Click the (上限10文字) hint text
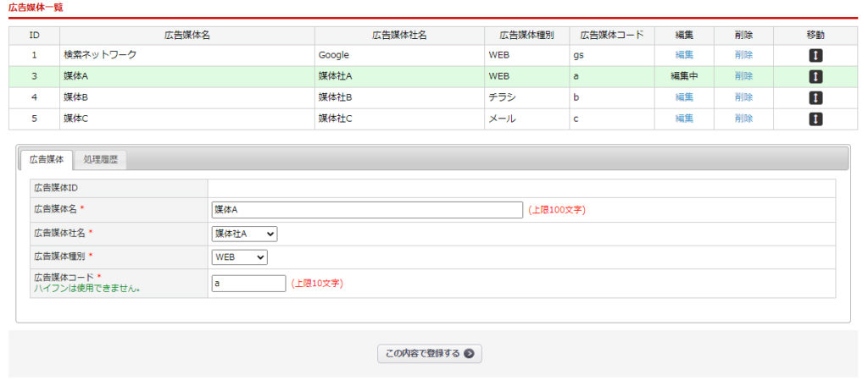 tap(317, 283)
